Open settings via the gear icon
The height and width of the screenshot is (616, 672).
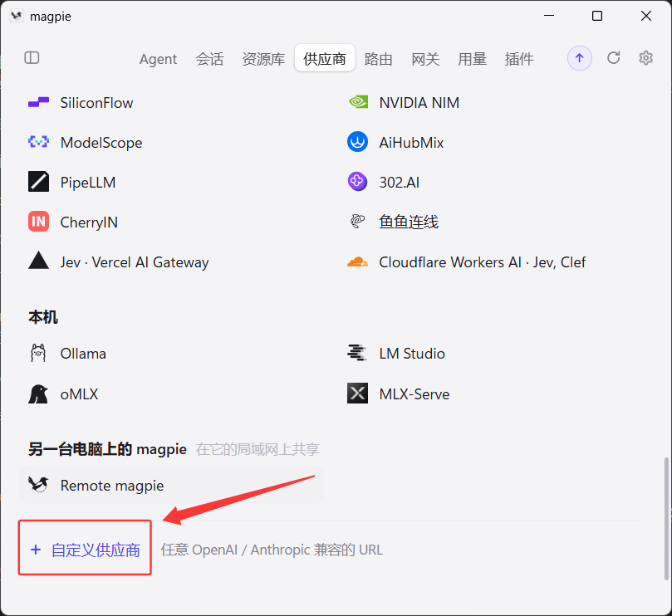pos(645,58)
